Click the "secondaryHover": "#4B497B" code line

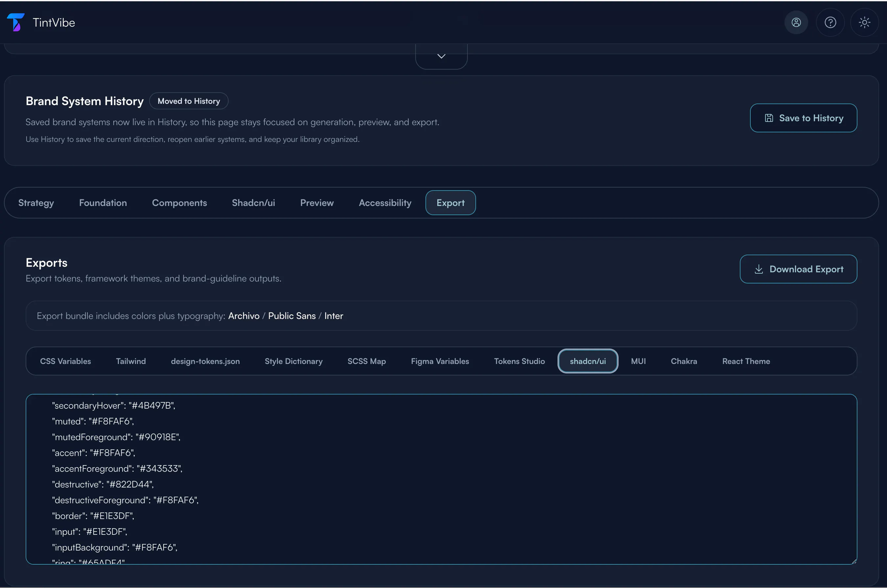[x=114, y=406]
